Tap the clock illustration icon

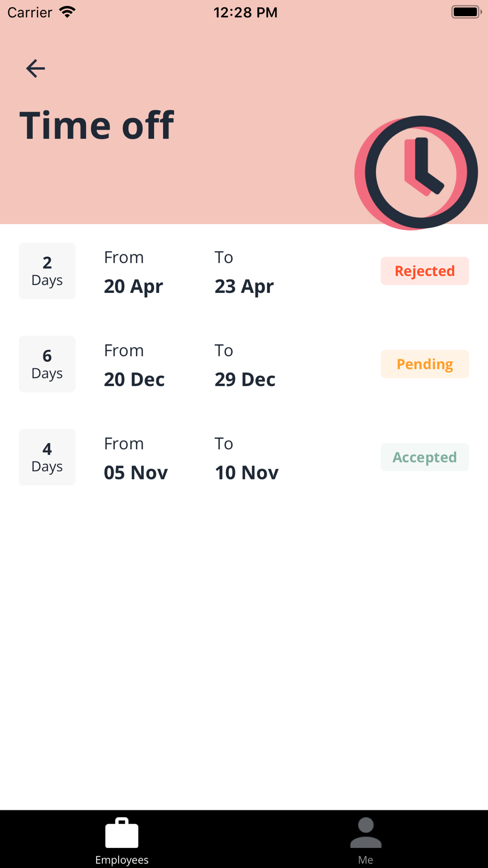coord(416,173)
